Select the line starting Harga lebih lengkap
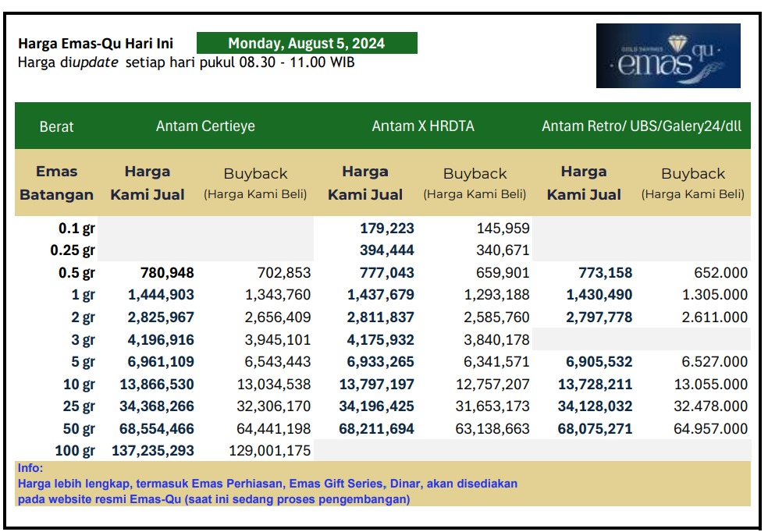This screenshot has width=768, height=532. 268,484
